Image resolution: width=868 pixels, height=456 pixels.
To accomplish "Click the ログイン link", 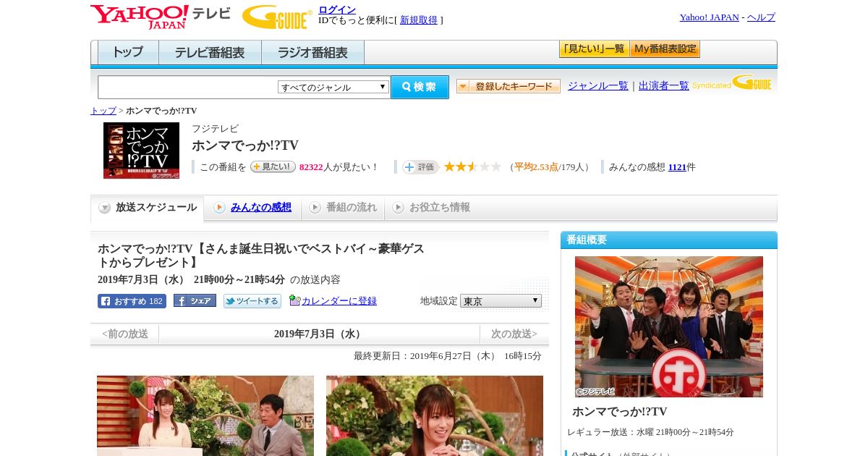I will 337,9.
